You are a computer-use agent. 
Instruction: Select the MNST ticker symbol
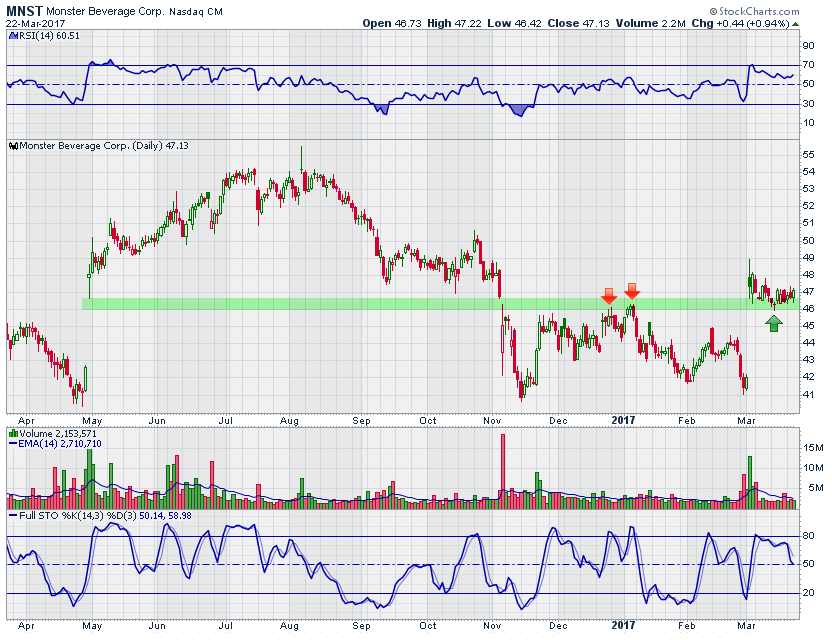tap(24, 11)
